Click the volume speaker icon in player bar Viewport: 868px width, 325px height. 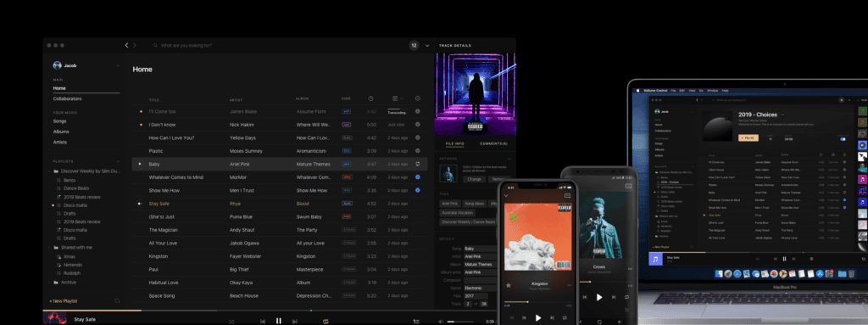[x=441, y=321]
